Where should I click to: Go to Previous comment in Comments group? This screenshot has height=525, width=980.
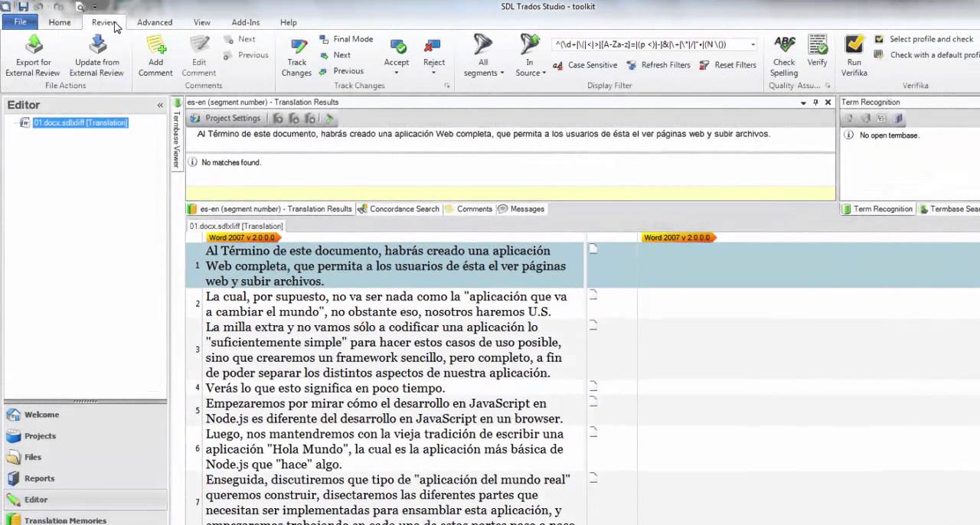point(246,55)
